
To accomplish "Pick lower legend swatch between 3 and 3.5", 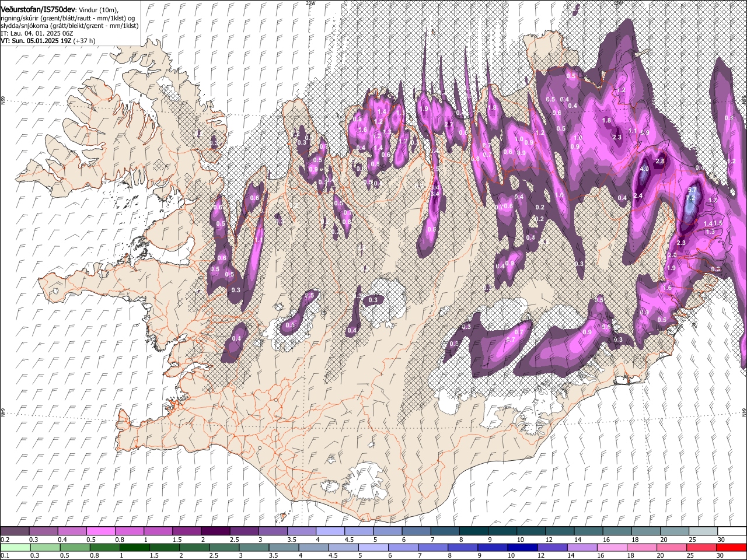I will click(x=254, y=547).
